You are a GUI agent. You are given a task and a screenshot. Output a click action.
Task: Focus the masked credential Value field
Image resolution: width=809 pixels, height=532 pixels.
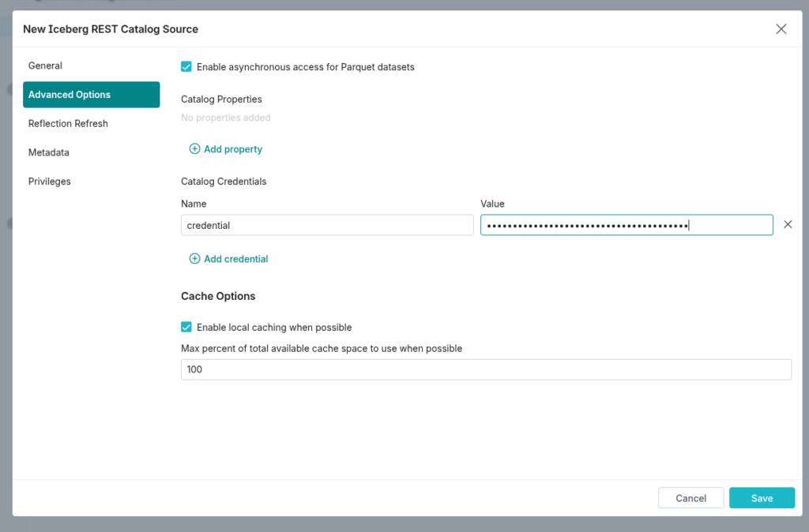pos(627,225)
